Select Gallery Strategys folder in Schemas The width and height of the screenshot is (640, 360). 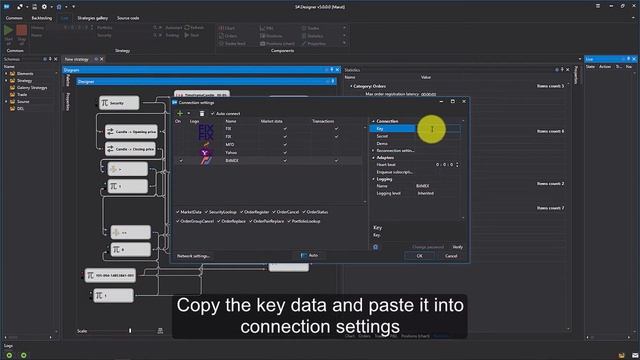(x=32, y=87)
